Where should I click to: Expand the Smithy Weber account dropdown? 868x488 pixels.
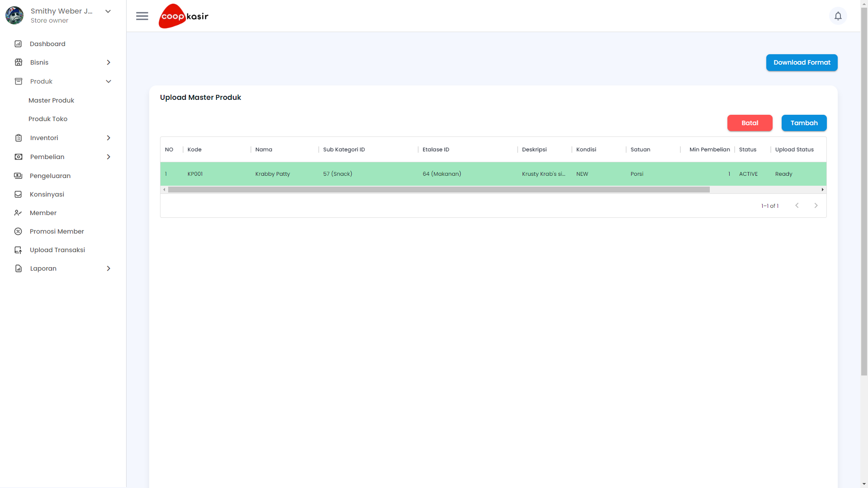pos(108,11)
